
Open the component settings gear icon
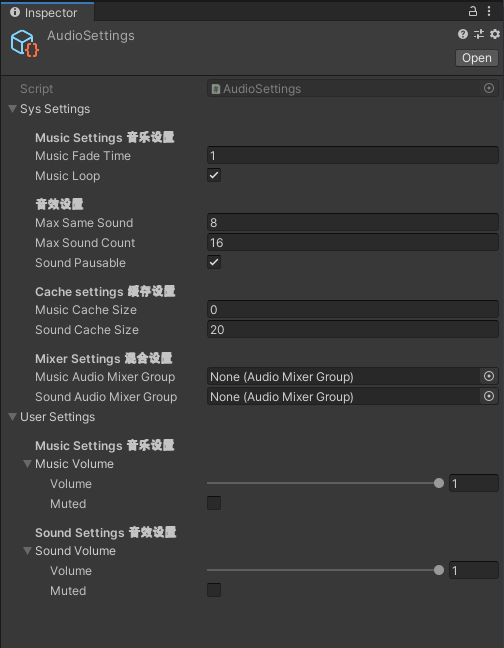494,34
